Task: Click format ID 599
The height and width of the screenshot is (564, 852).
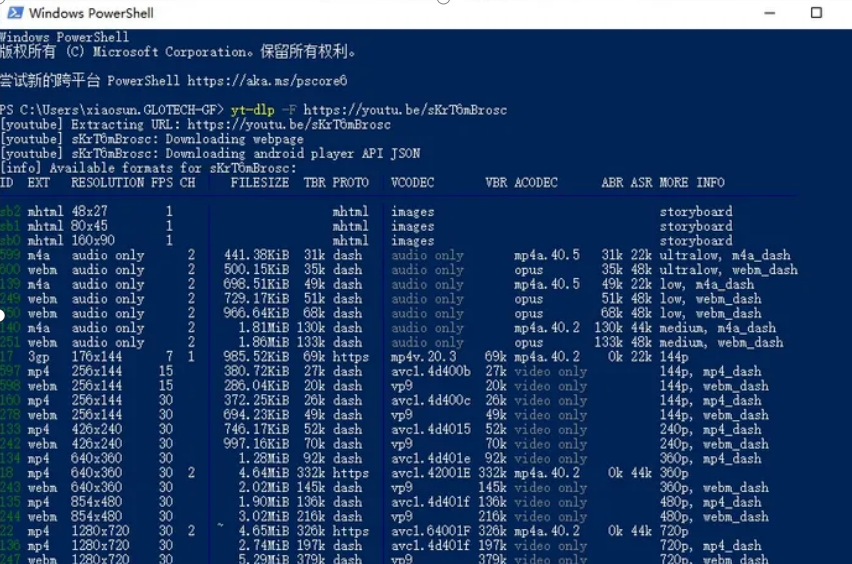Action: click(x=10, y=255)
